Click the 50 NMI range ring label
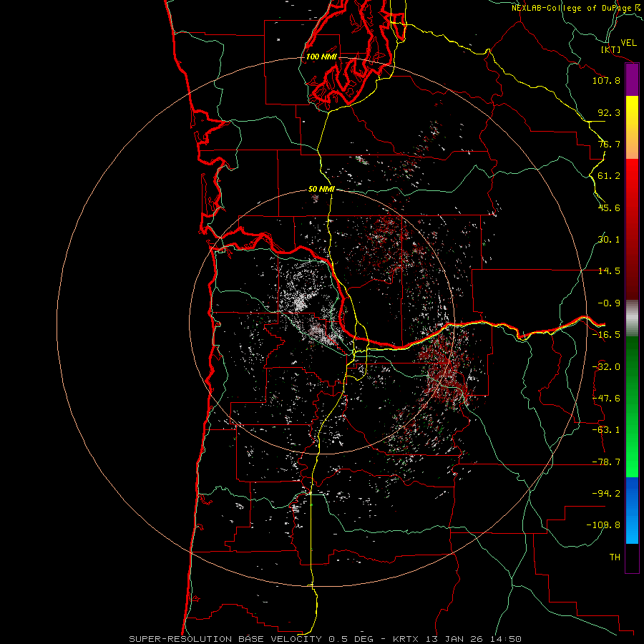The width and height of the screenshot is (644, 644). click(321, 190)
